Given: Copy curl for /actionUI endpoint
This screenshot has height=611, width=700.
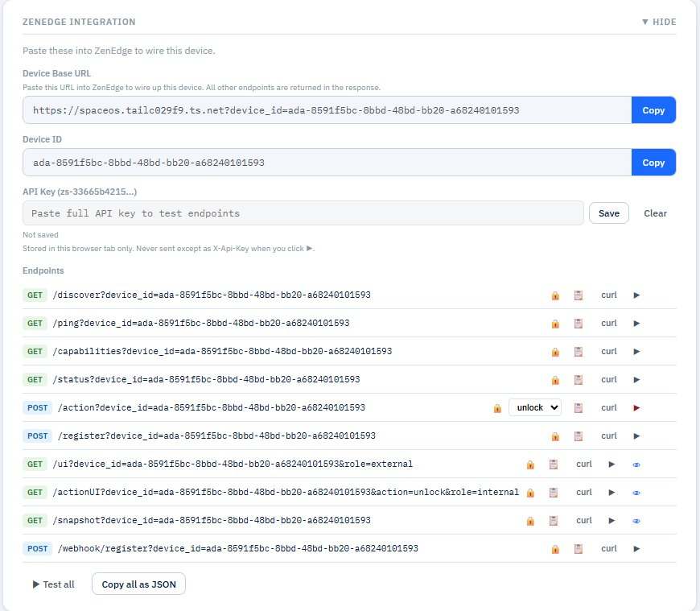Looking at the screenshot, I should coord(584,492).
